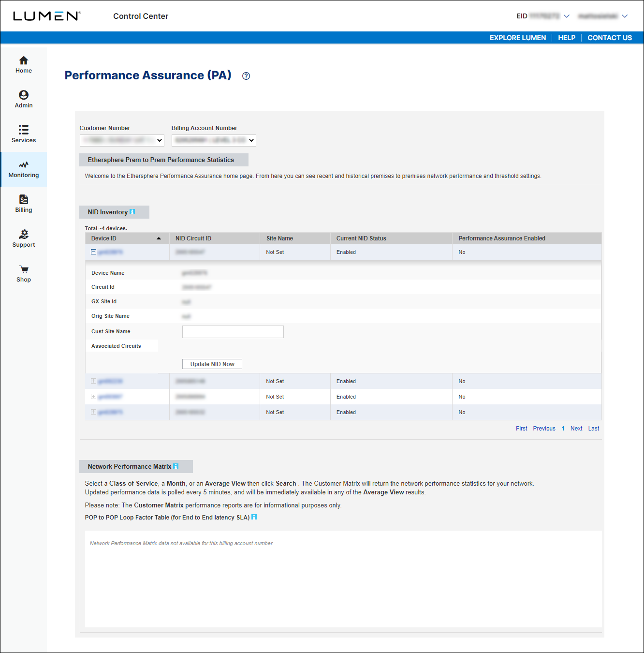Expand the second device row
This screenshot has width=644, height=653.
[94, 381]
